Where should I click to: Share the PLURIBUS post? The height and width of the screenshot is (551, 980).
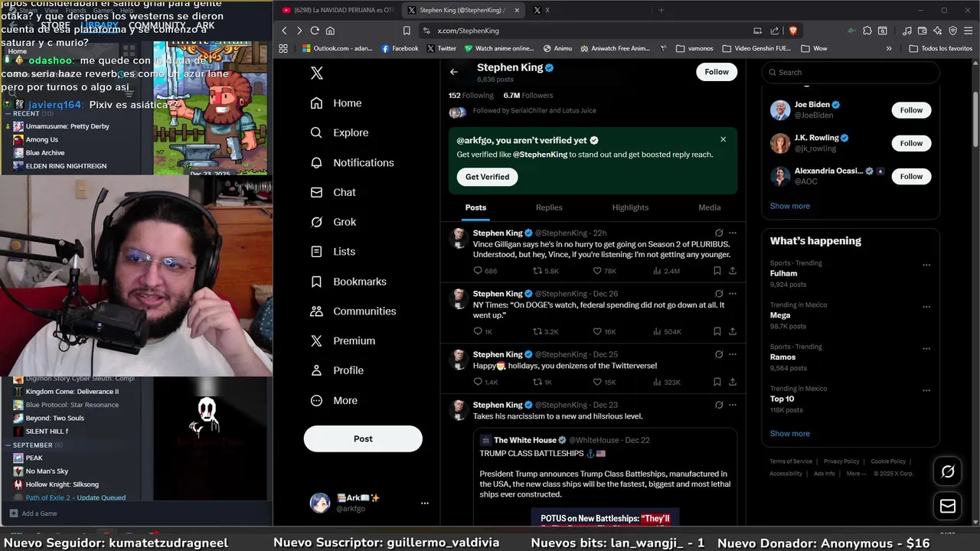coord(733,271)
